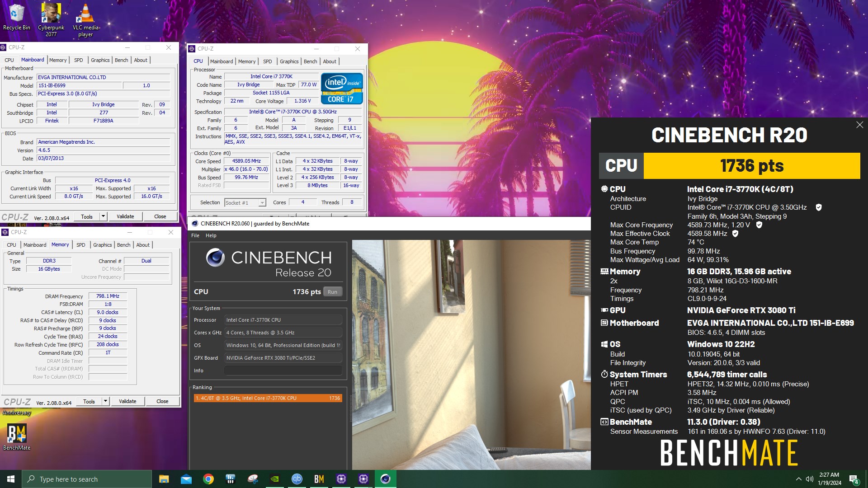Image resolution: width=868 pixels, height=488 pixels.
Task: Open Tools dropdown arrow in Memory CPU-Z window
Action: [105, 401]
